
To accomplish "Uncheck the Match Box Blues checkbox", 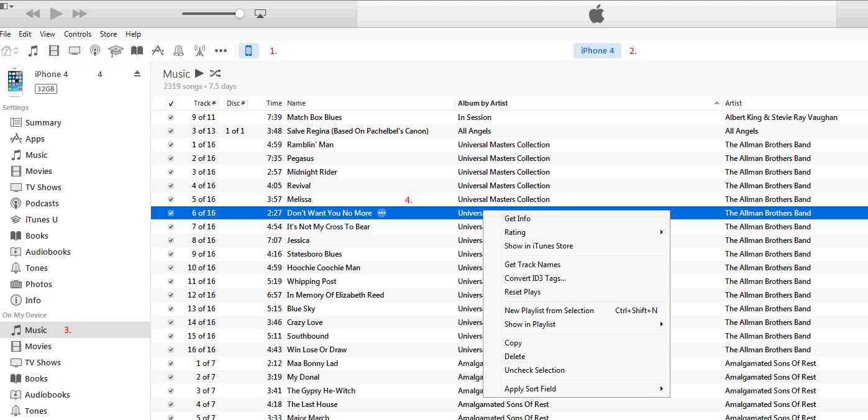I will point(171,117).
